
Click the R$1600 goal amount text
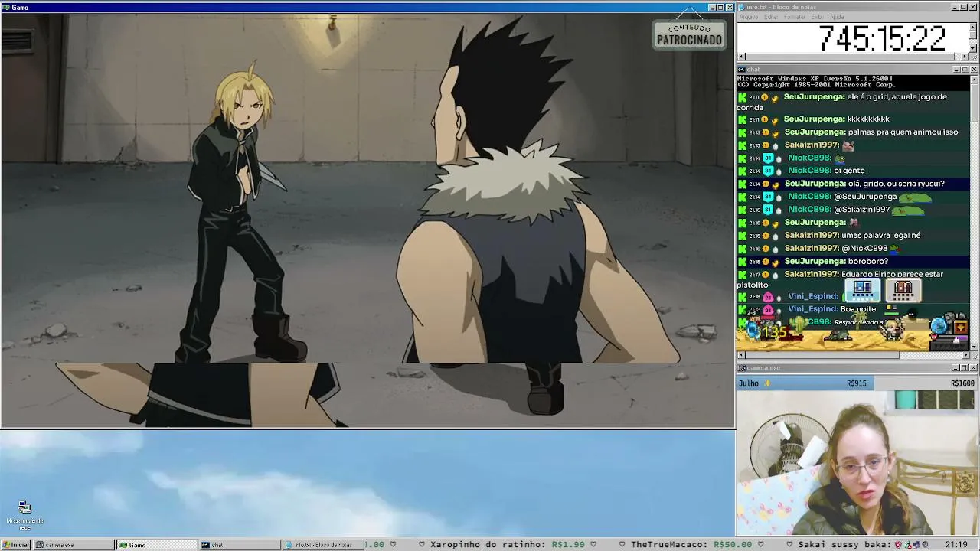[962, 383]
